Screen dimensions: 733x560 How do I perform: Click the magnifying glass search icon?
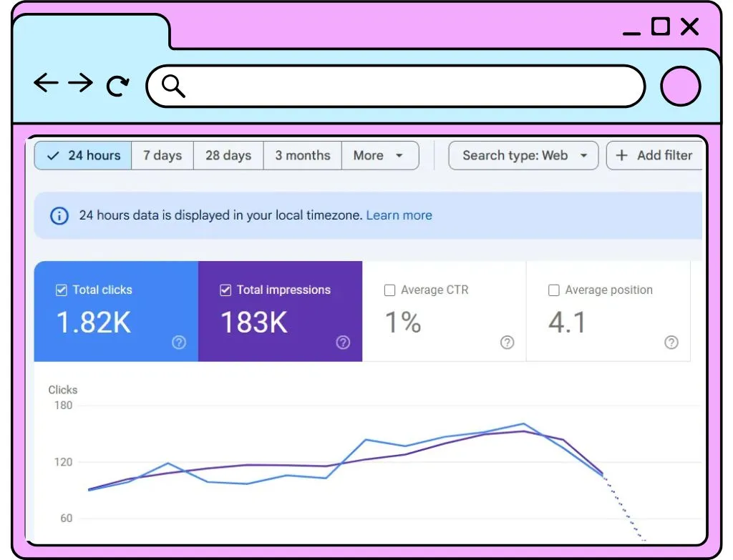pyautogui.click(x=173, y=86)
